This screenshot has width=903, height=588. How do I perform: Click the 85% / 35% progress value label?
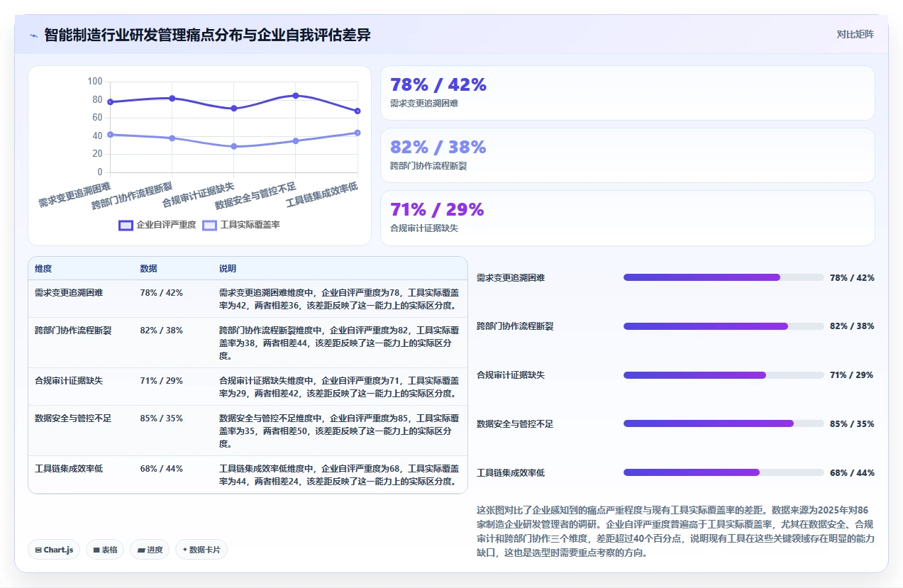click(852, 424)
